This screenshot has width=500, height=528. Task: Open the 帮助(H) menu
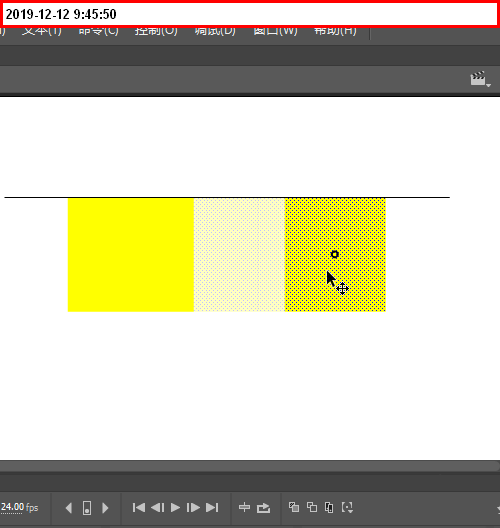[335, 31]
